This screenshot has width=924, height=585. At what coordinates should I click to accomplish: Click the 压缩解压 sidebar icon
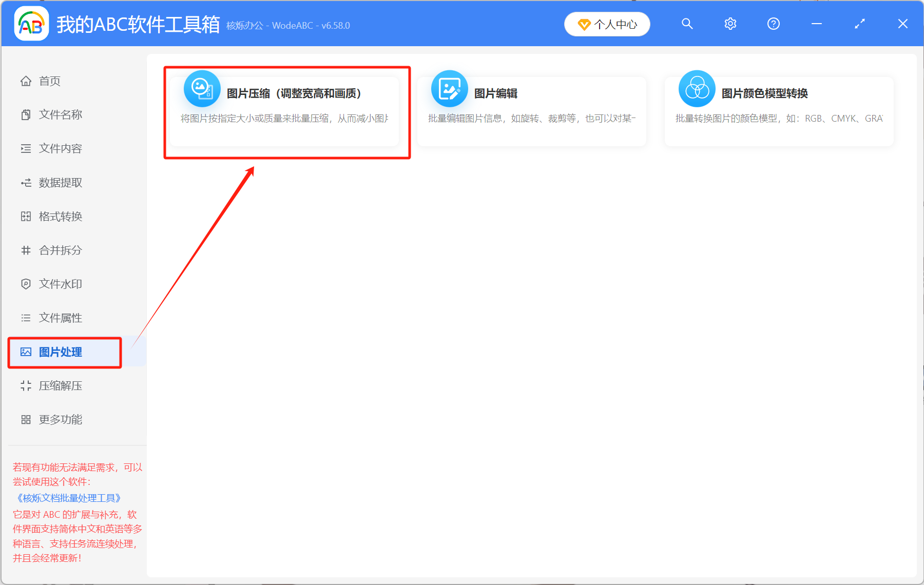coord(26,385)
